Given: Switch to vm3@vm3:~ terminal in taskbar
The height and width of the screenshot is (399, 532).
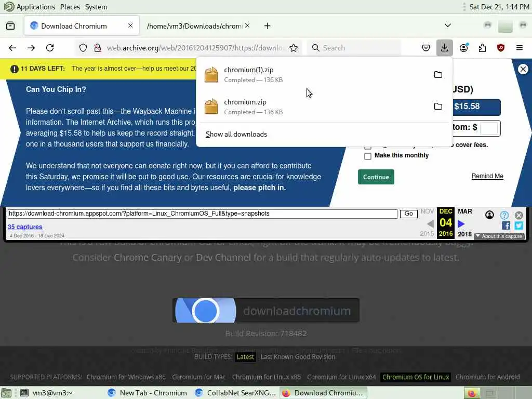Looking at the screenshot, I should [46, 393].
